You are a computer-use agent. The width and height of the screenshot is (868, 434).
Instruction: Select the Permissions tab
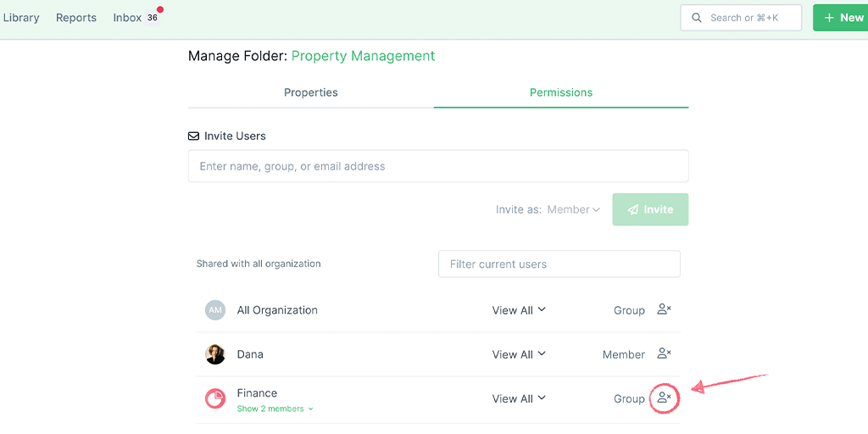point(561,92)
